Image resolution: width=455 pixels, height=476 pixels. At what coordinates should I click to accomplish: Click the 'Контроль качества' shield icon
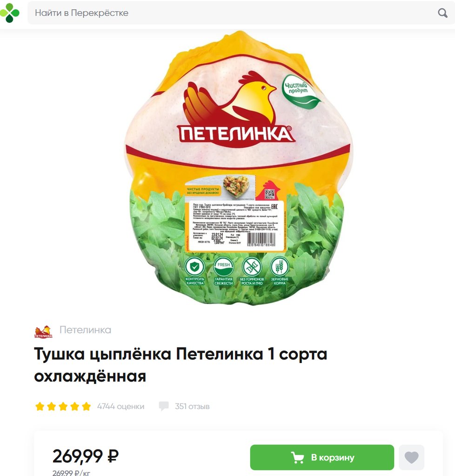click(x=194, y=271)
